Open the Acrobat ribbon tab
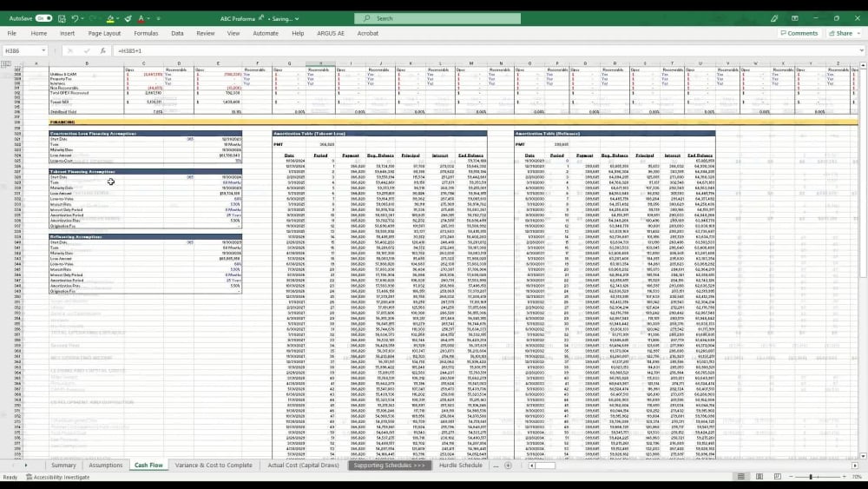The height and width of the screenshot is (489, 868). point(367,33)
